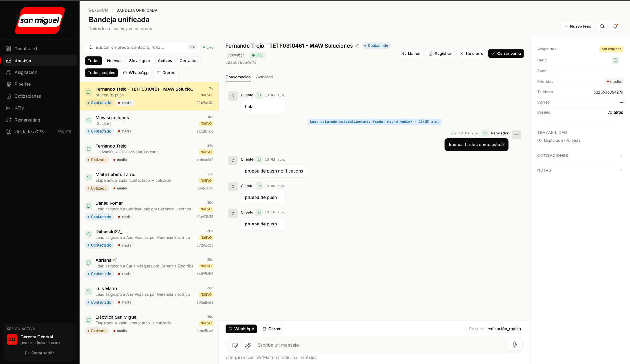
Task: Click WhatsApp icon on Daniel Roman row
Action: click(x=89, y=206)
